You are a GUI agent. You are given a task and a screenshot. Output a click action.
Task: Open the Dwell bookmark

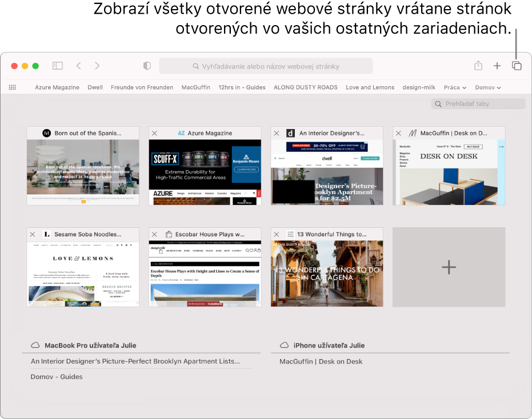[x=95, y=87]
